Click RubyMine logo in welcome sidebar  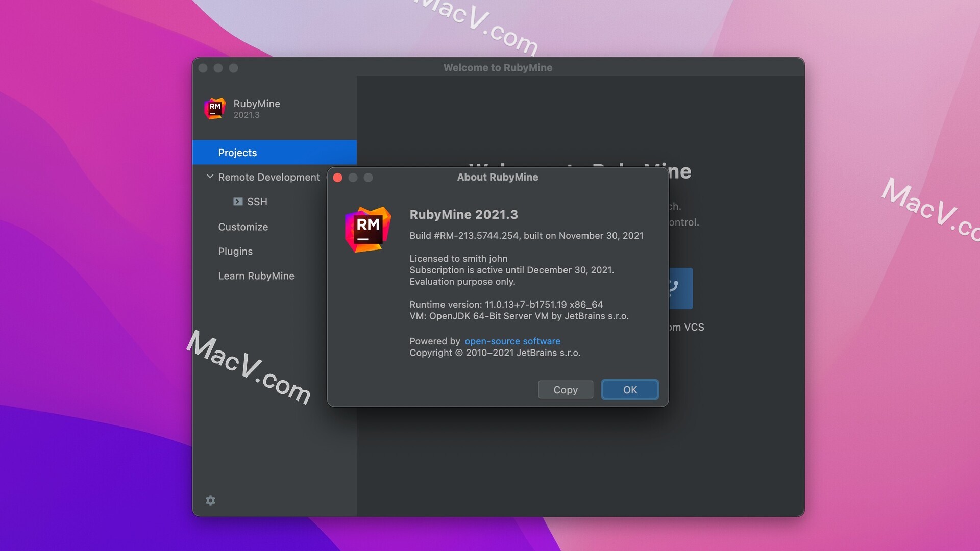(x=215, y=109)
